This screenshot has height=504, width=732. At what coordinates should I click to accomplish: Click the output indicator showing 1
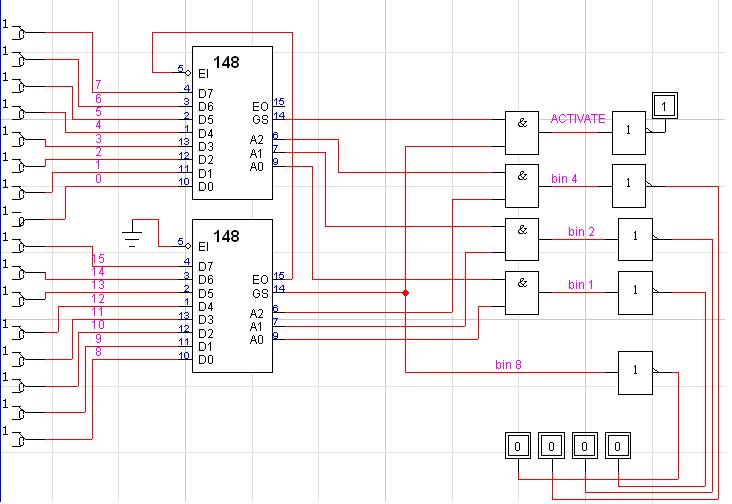[x=665, y=105]
